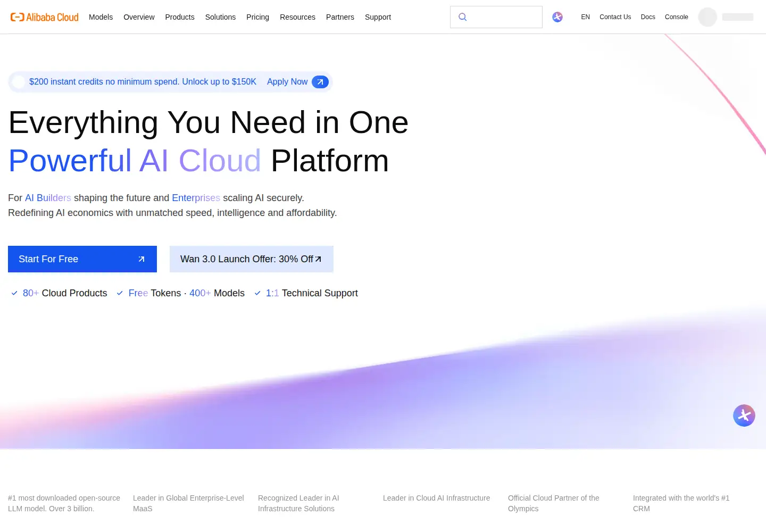Follow the Contact Us link

pyautogui.click(x=615, y=17)
